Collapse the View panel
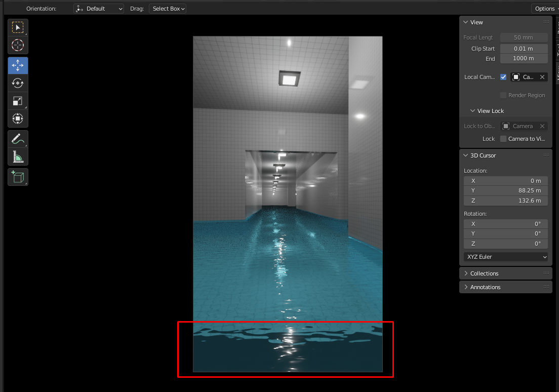559x392 pixels. [x=466, y=22]
